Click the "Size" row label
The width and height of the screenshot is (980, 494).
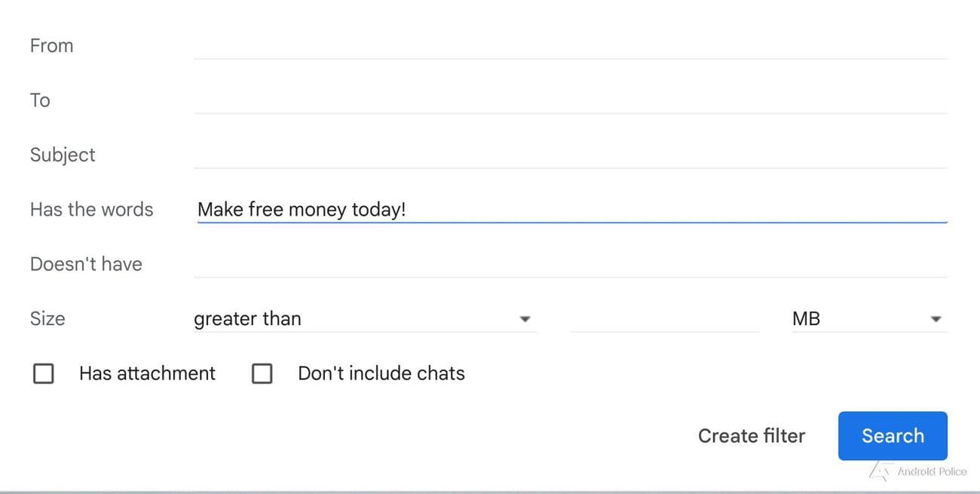47,318
